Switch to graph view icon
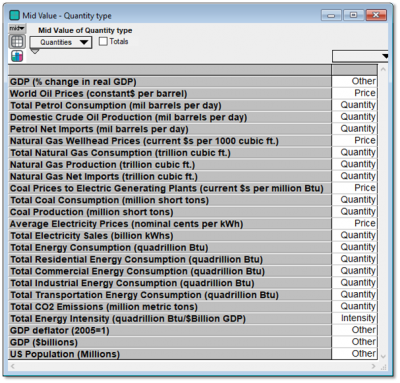 click(17, 56)
